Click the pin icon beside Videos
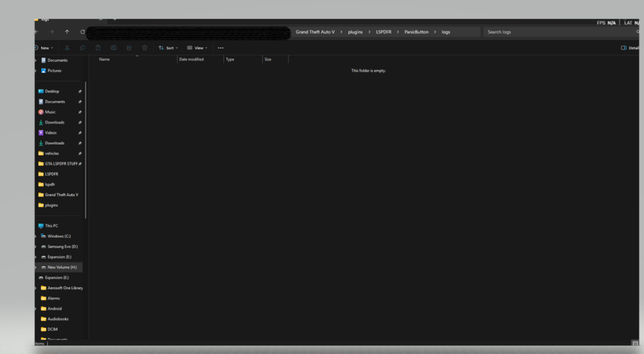The height and width of the screenshot is (354, 644). 80,133
